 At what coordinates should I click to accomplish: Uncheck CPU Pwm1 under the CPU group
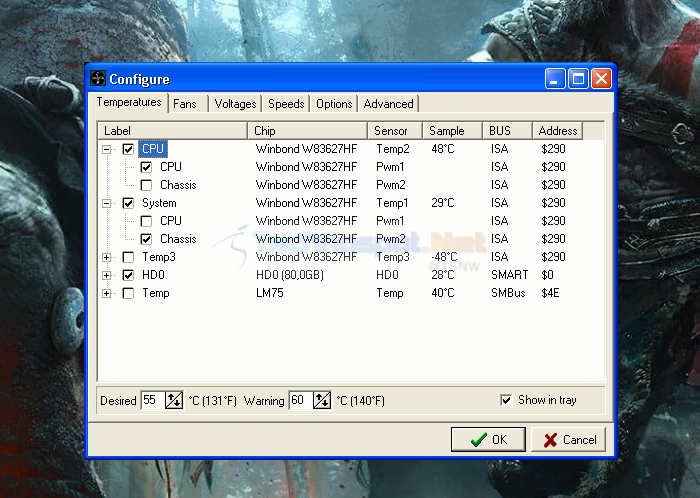(x=146, y=167)
